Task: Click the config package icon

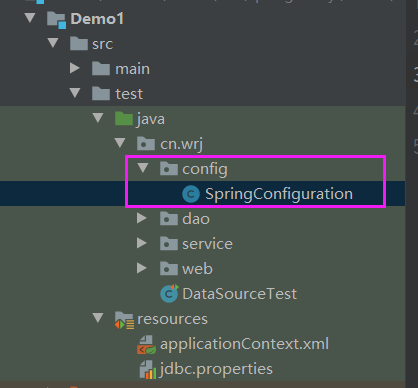Action: (169, 169)
